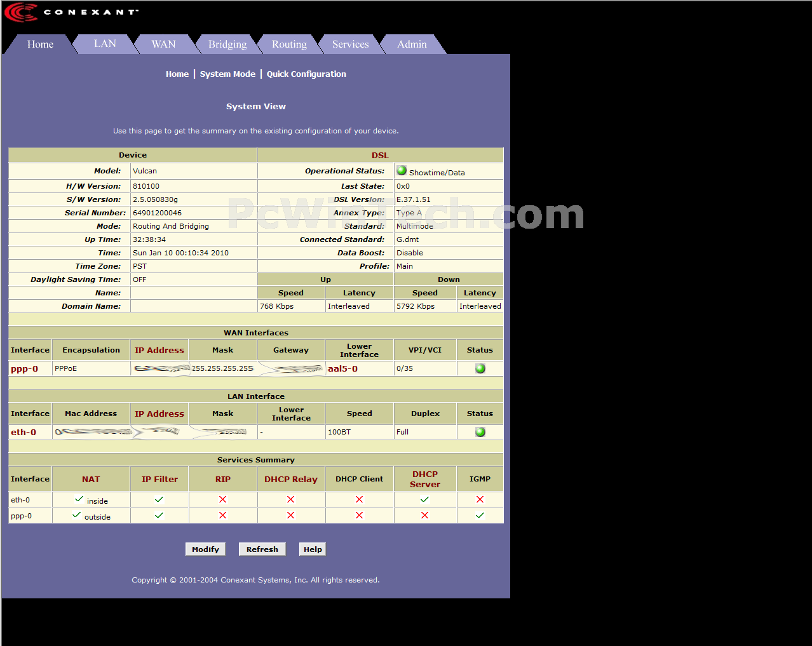The width and height of the screenshot is (812, 646).
Task: Click the Modify button
Action: point(205,549)
